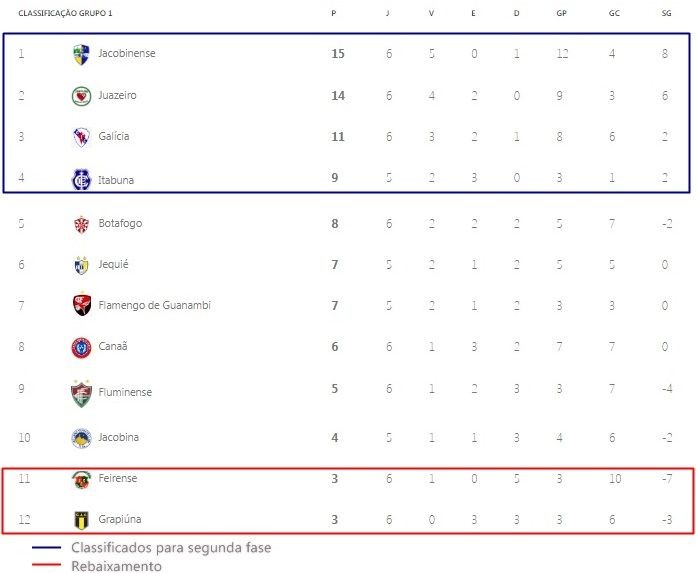Click the Grapiúna team crest
696x573 pixels.
pyautogui.click(x=81, y=520)
